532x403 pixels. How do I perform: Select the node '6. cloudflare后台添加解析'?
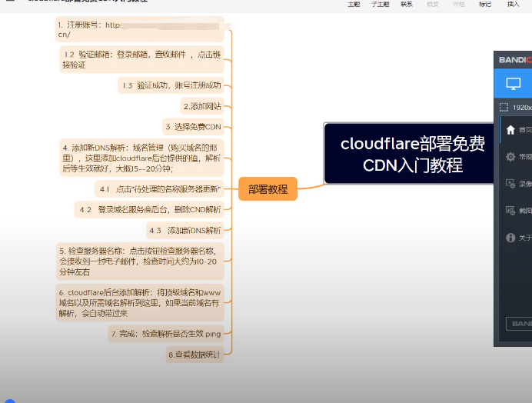click(140, 302)
